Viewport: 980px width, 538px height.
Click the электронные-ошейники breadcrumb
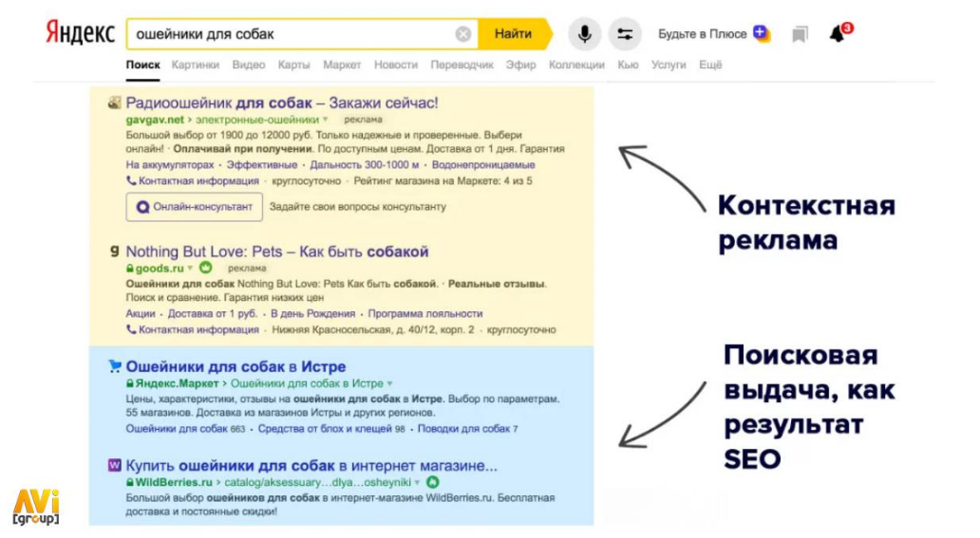[257, 120]
